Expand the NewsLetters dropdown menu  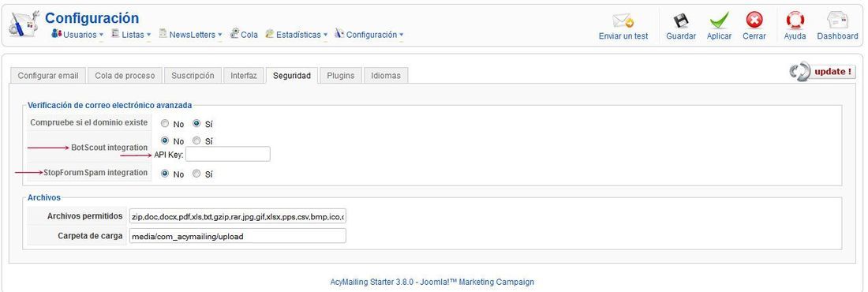(220, 35)
